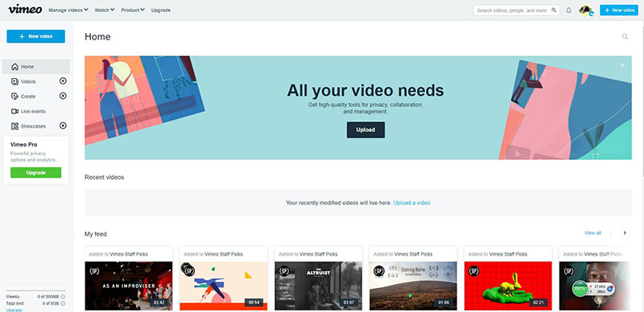644x312 pixels.
Task: Click the search icon beside Home heading
Action: 625,36
